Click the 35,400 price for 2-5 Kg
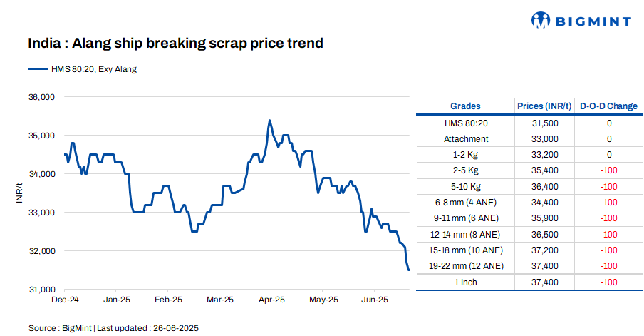644x336 pixels. [545, 170]
